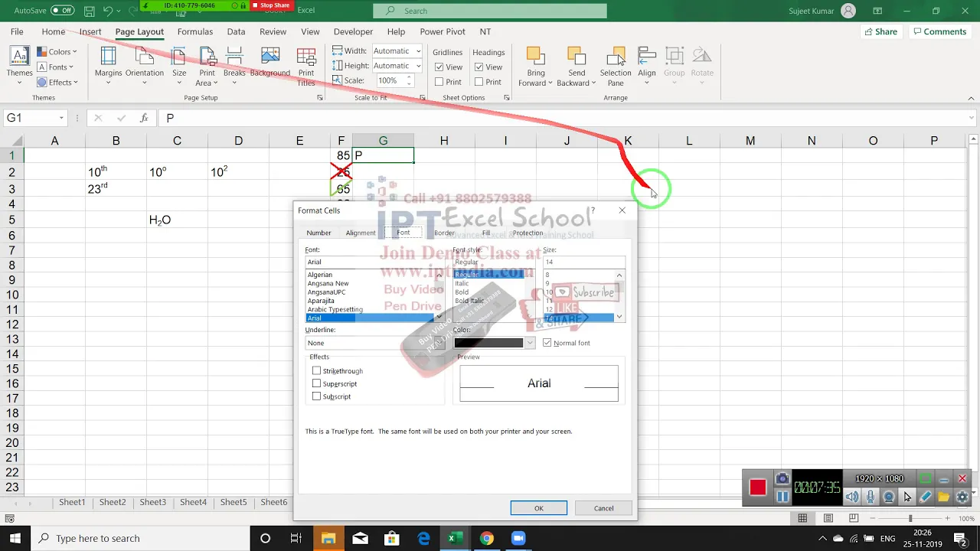Uncheck Gridlines View checkbox

tap(439, 67)
